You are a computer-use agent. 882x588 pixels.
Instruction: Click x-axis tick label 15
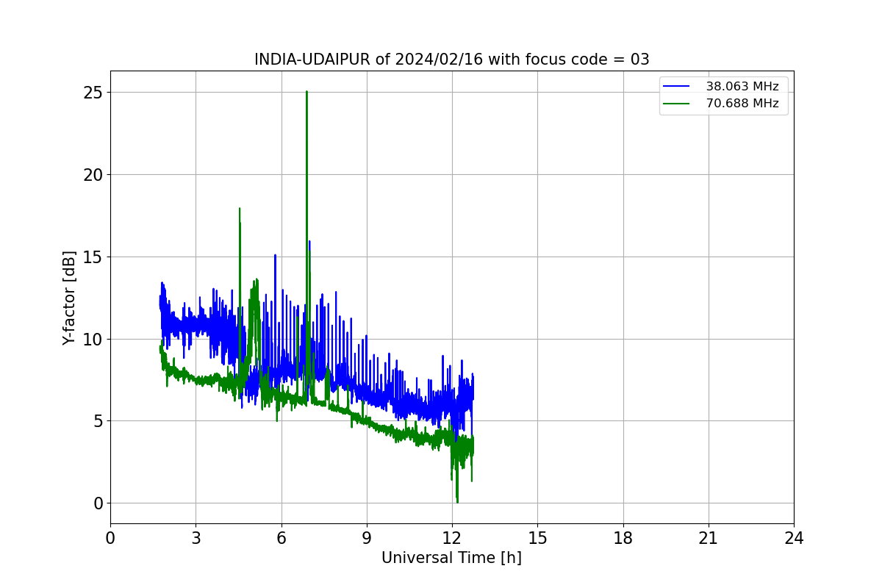click(537, 538)
